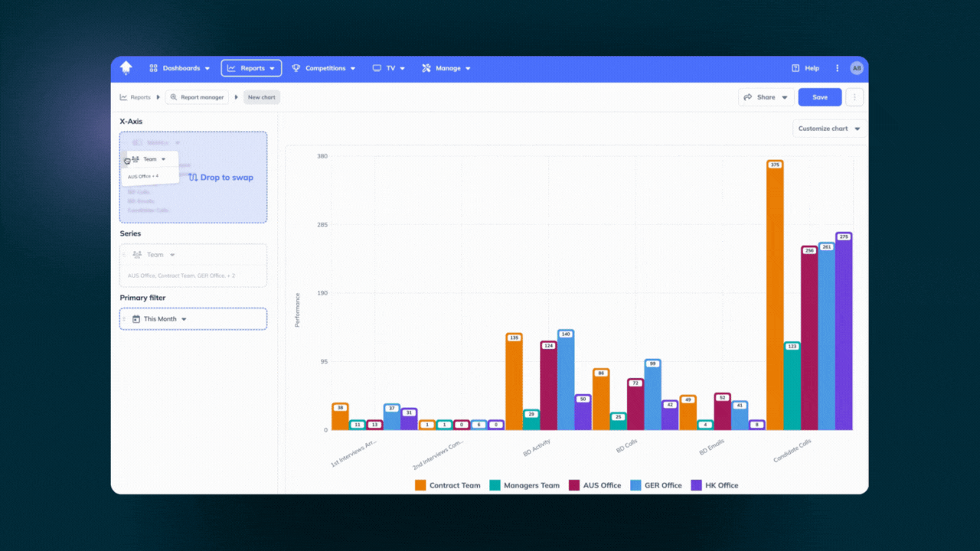The height and width of the screenshot is (551, 980).
Task: Click the Share button
Action: point(764,97)
